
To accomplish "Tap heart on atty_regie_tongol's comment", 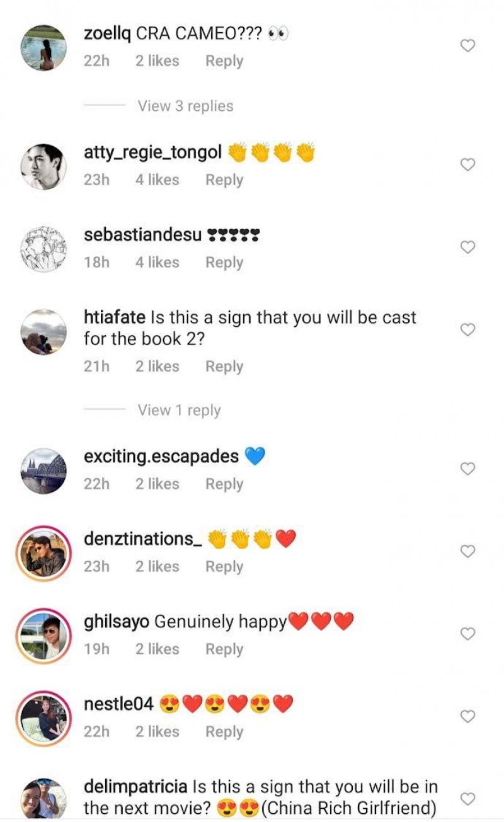I will tap(467, 164).
